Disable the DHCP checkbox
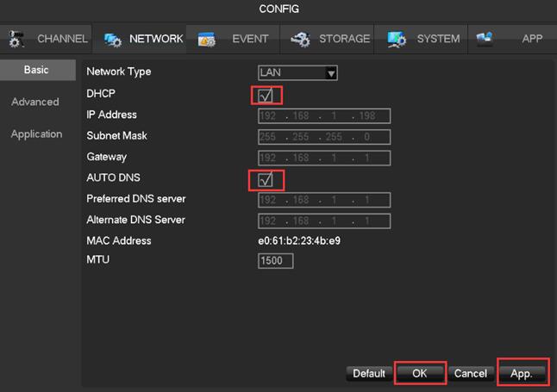557x392 pixels. [x=266, y=94]
